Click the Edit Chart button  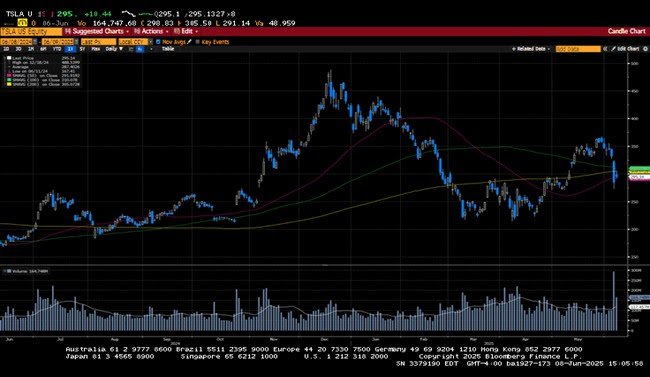(625, 49)
